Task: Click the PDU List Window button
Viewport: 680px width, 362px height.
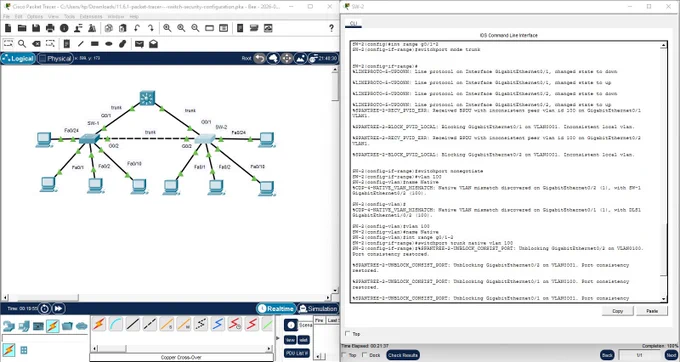Action: pos(297,353)
